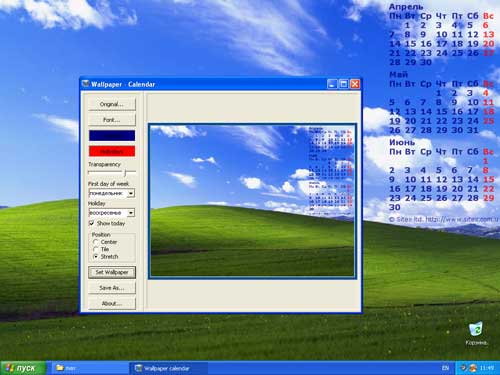This screenshot has width=500, height=375.
Task: Select the Center position radio button
Action: (x=96, y=242)
